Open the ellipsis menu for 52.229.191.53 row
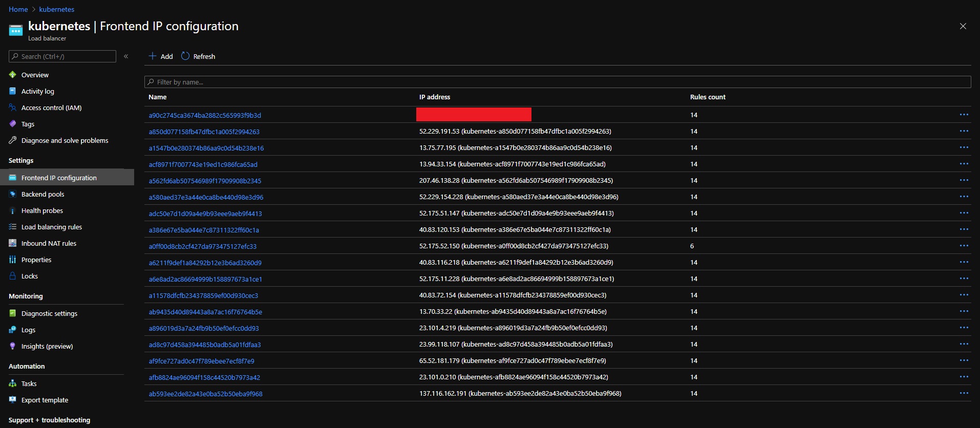Image resolution: width=980 pixels, height=428 pixels. [964, 131]
